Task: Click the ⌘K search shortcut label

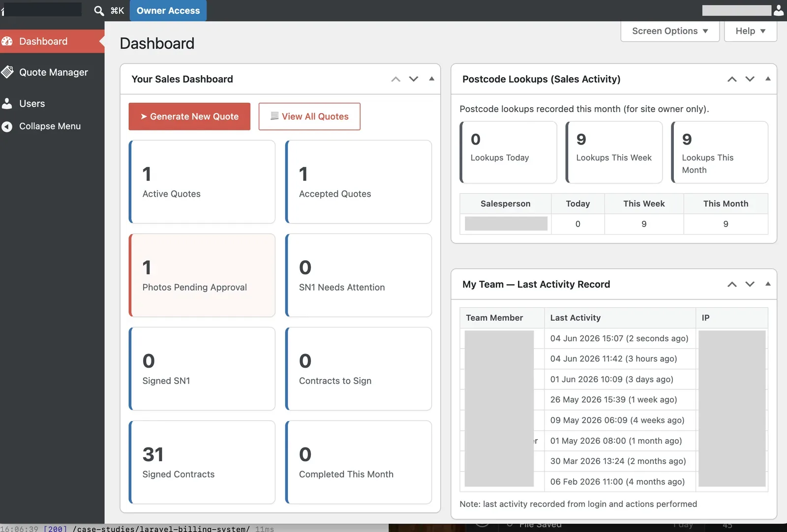Action: [117, 10]
